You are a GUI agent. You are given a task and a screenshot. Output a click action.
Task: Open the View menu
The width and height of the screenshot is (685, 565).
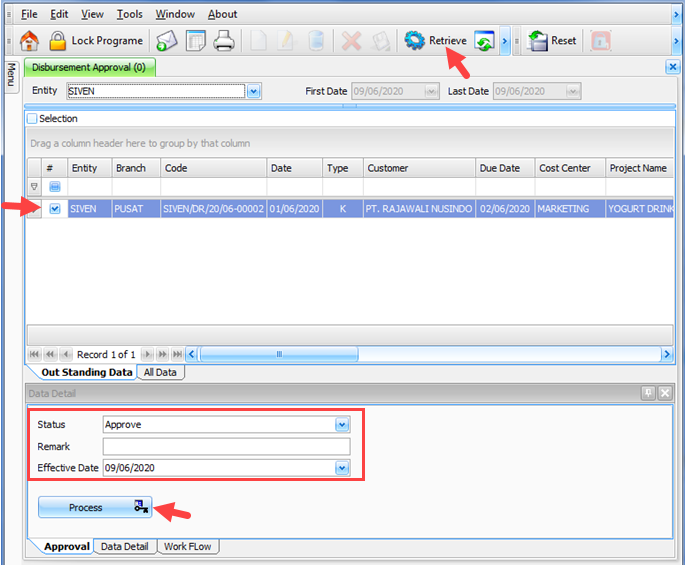coord(92,14)
